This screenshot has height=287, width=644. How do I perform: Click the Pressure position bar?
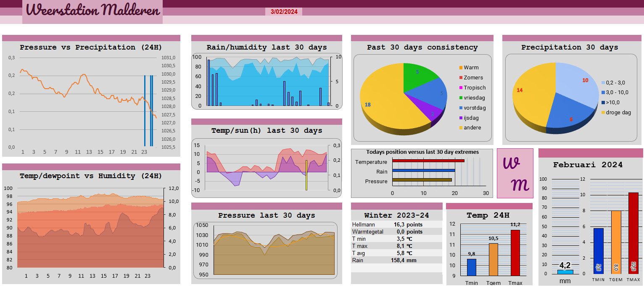[x=422, y=180]
